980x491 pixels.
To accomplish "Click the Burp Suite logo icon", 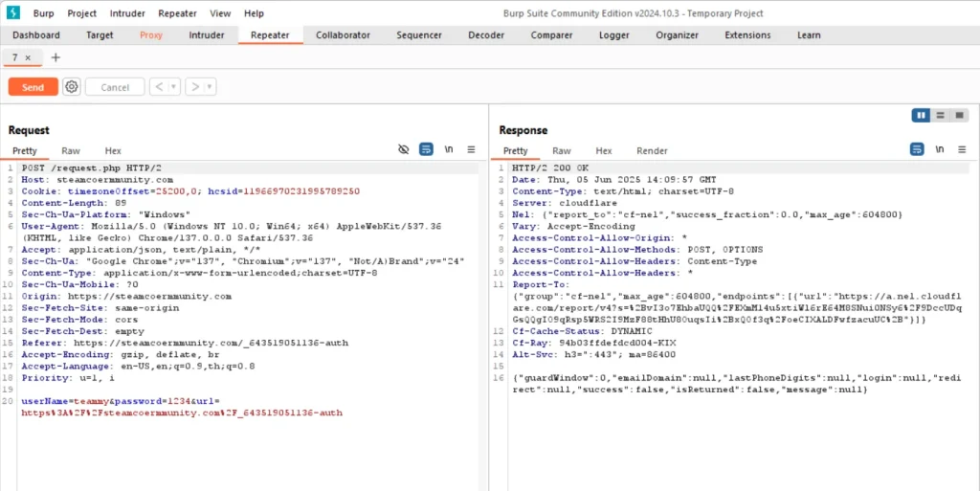I will pyautogui.click(x=12, y=12).
